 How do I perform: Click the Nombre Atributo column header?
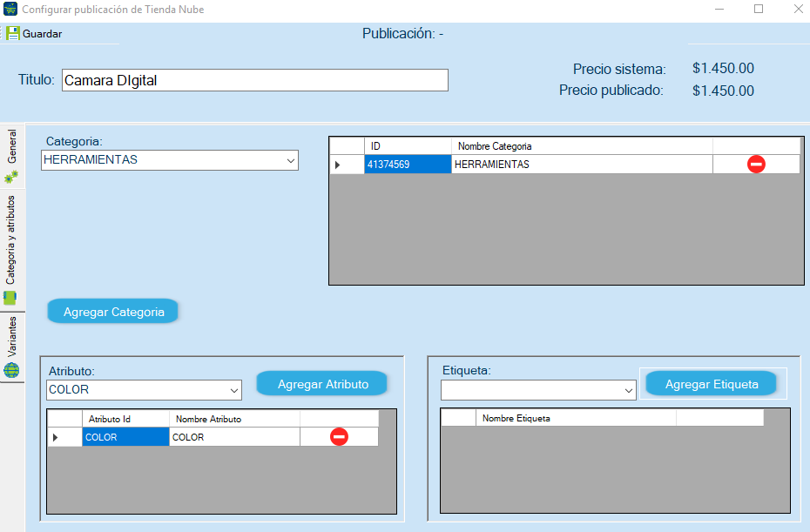(x=234, y=419)
